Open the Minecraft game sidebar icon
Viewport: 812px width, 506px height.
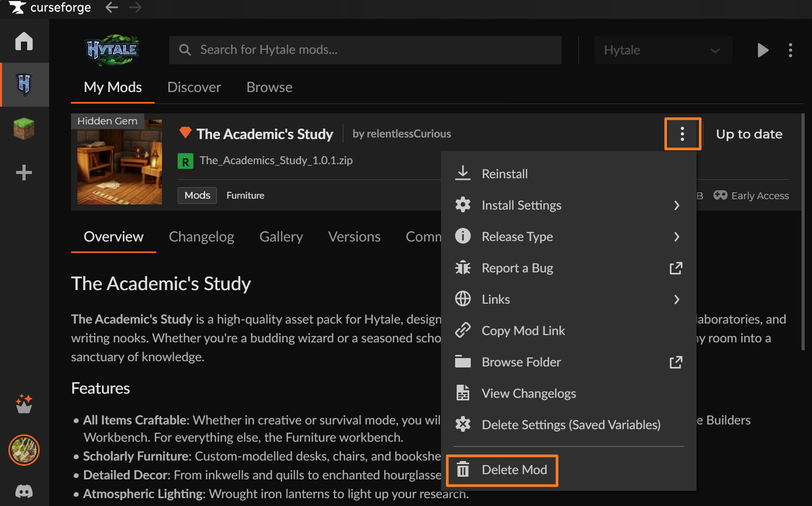(x=24, y=129)
